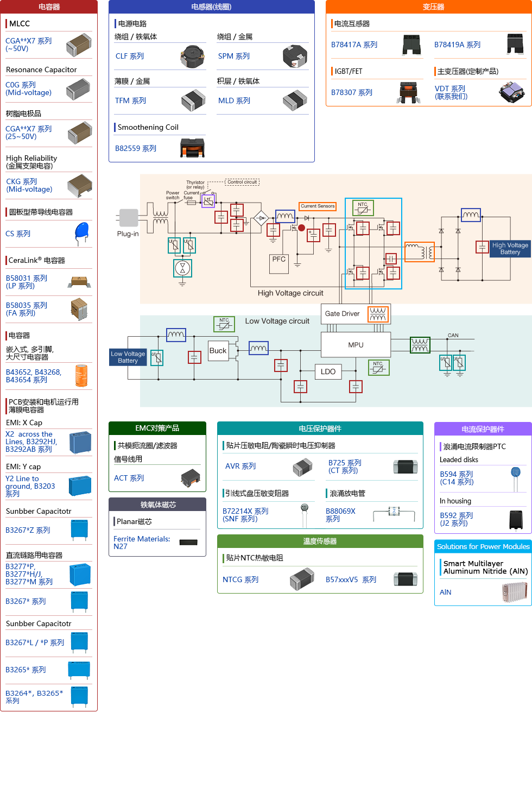Viewport: 532px width, 788px height.
Task: Open B3267*L / *P series link
Action: click(x=35, y=642)
